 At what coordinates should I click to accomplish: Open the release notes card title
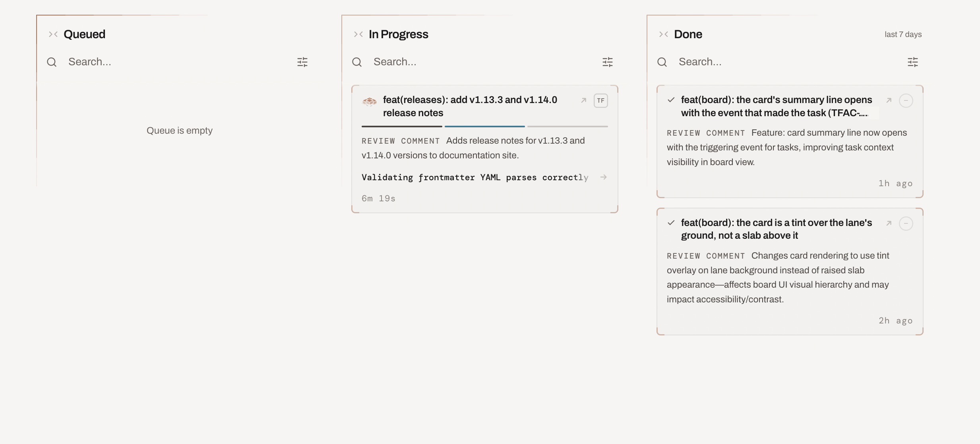(x=470, y=106)
